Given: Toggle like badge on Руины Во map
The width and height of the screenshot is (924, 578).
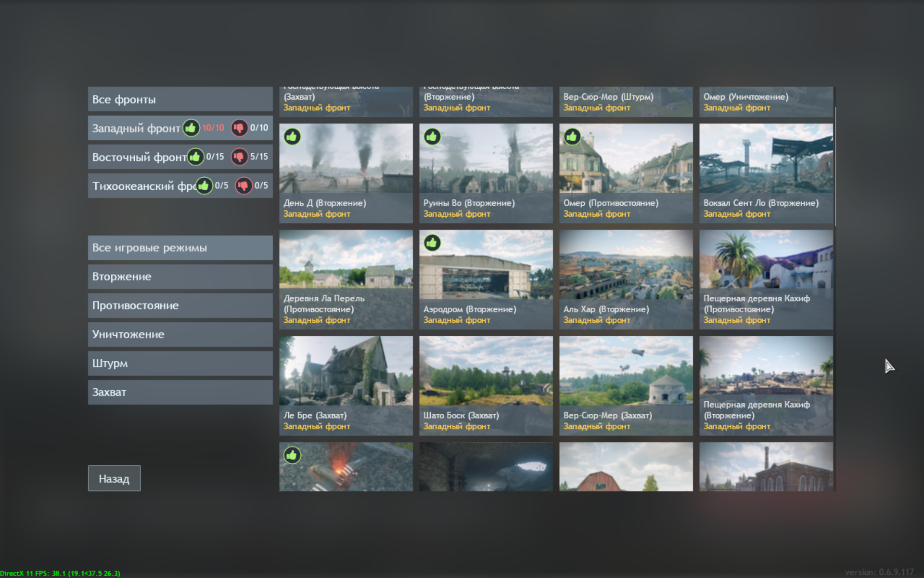Looking at the screenshot, I should tap(432, 137).
